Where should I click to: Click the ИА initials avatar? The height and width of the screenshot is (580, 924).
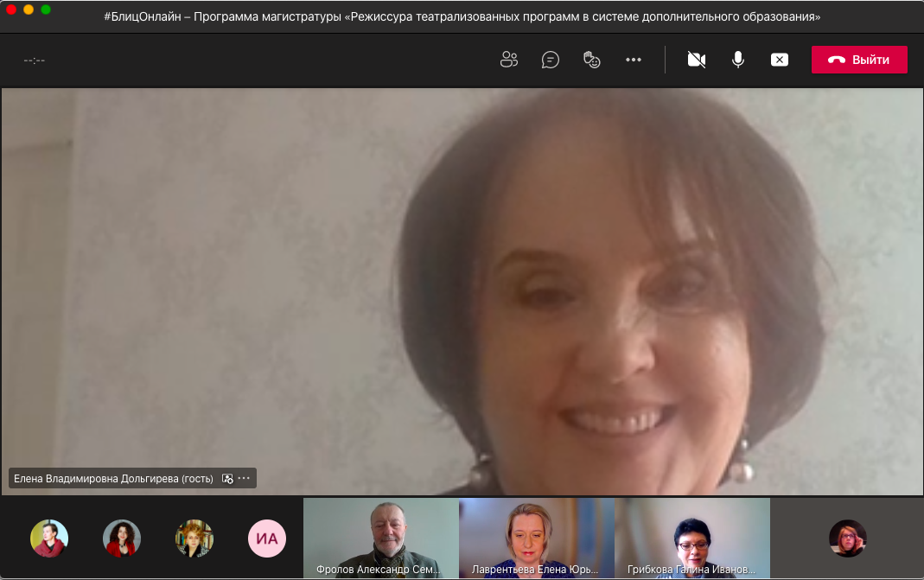pos(267,539)
